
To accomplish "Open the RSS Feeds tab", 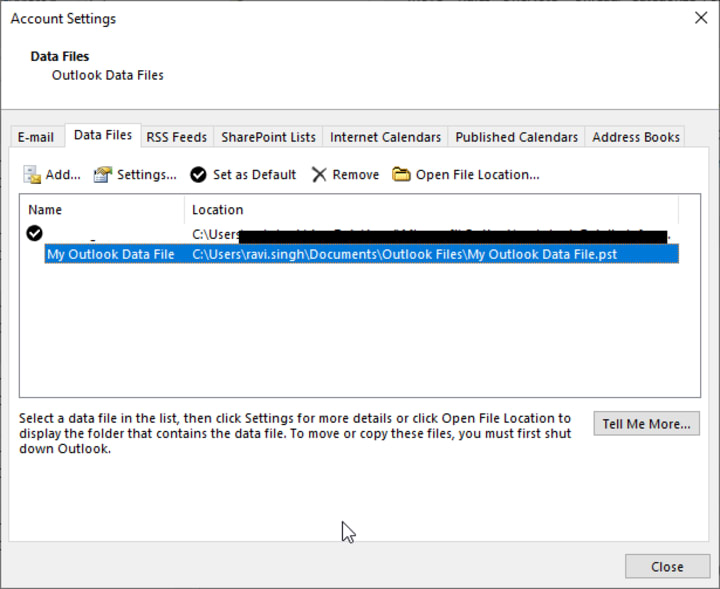I will (177, 137).
